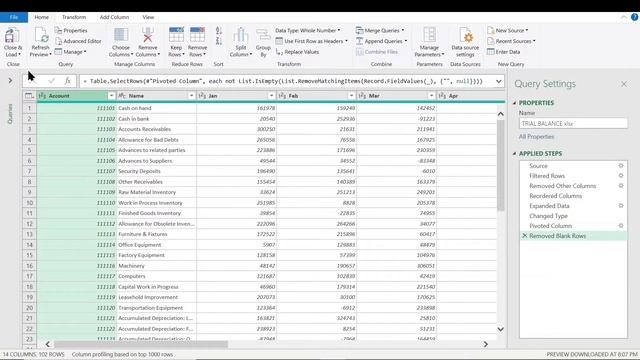Open the Advanced Editor
Screen dimensions: 640x360
point(78,41)
